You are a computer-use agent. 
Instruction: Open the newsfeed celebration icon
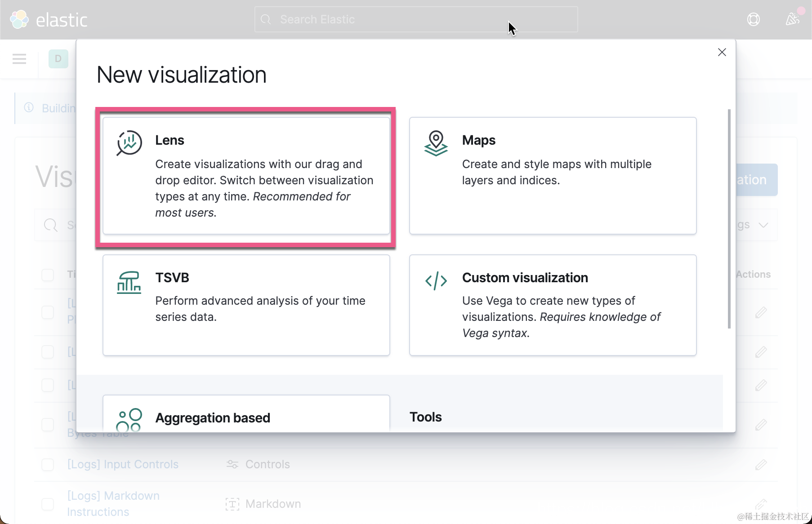(x=792, y=19)
